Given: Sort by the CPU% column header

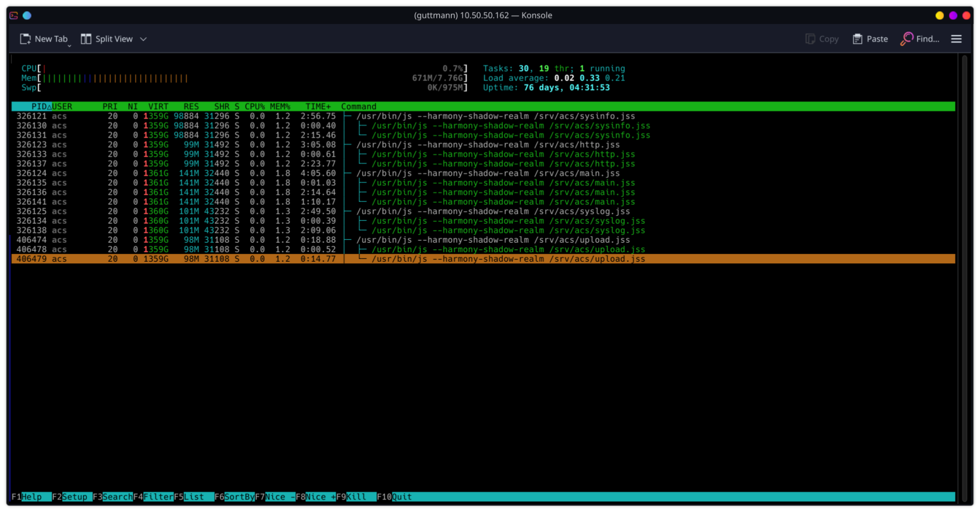Looking at the screenshot, I should point(254,107).
